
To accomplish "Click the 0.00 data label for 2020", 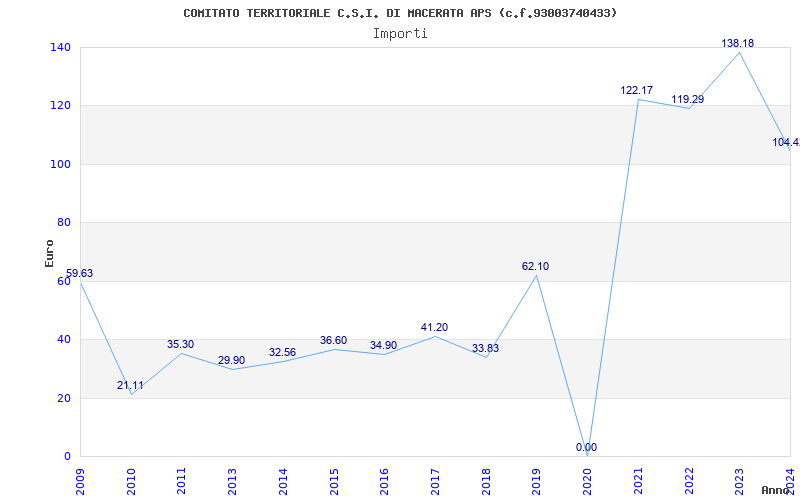I will tap(586, 447).
